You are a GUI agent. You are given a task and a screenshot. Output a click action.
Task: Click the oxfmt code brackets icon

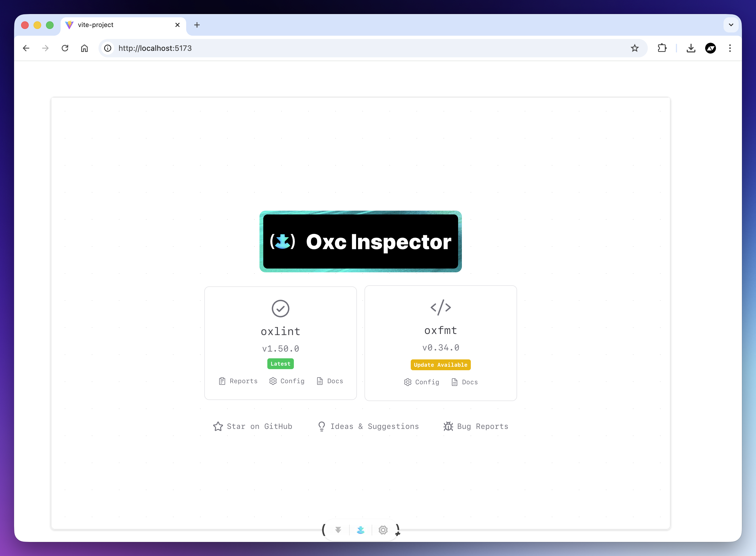[441, 307]
